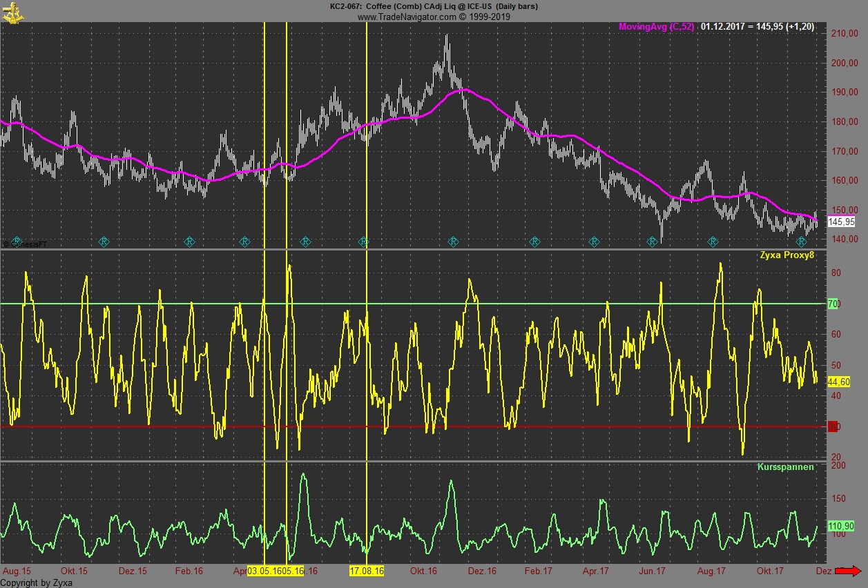
Task: Click the R rollover marker above Apr.17
Action: pos(594,241)
